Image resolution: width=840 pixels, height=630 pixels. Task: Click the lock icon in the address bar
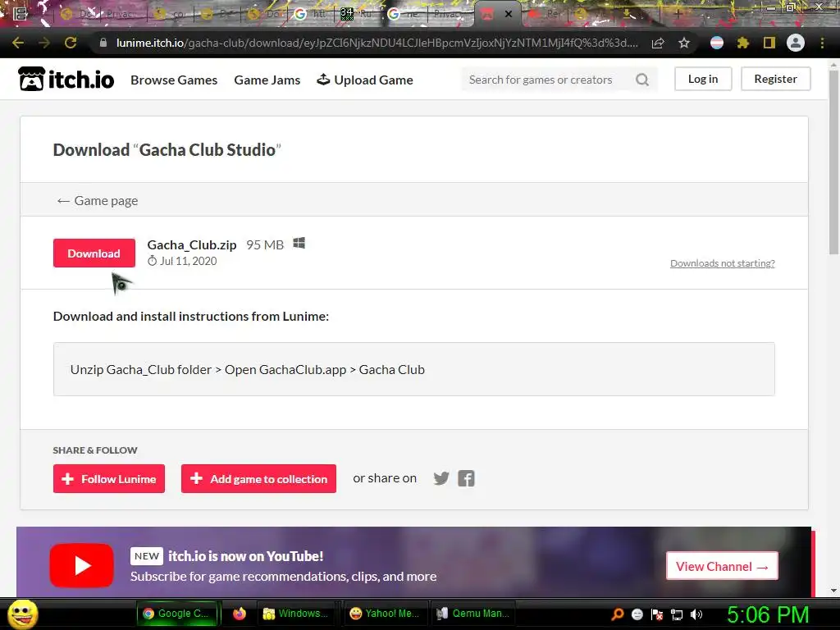[103, 43]
